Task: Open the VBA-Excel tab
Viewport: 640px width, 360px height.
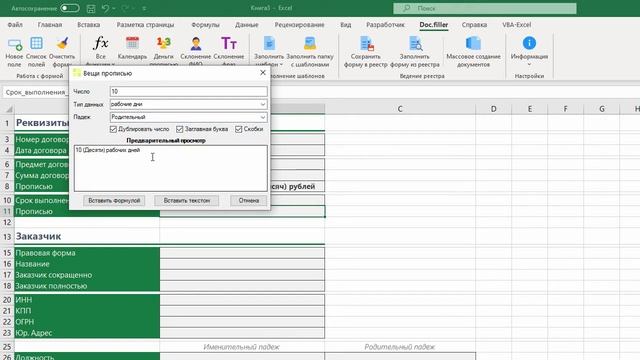Action: click(x=517, y=25)
